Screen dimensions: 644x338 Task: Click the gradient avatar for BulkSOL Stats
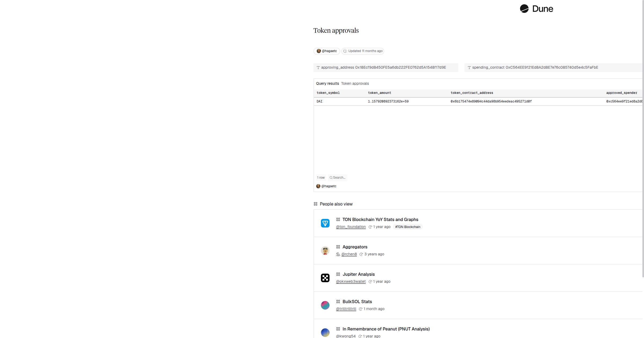(325, 305)
